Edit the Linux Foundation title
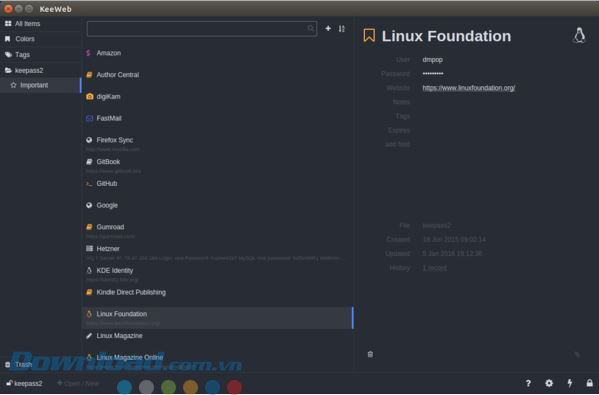 tap(446, 36)
